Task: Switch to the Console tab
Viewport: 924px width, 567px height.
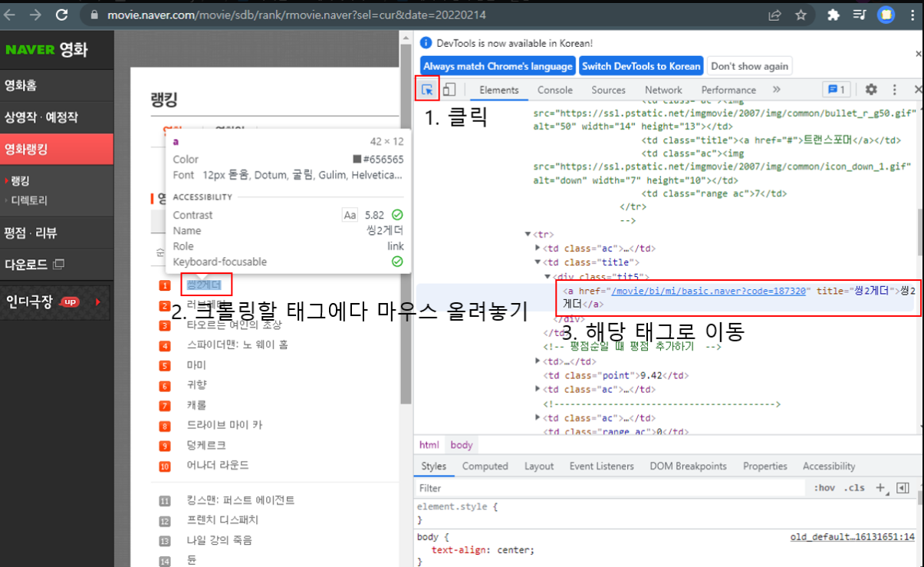Action: click(x=555, y=90)
